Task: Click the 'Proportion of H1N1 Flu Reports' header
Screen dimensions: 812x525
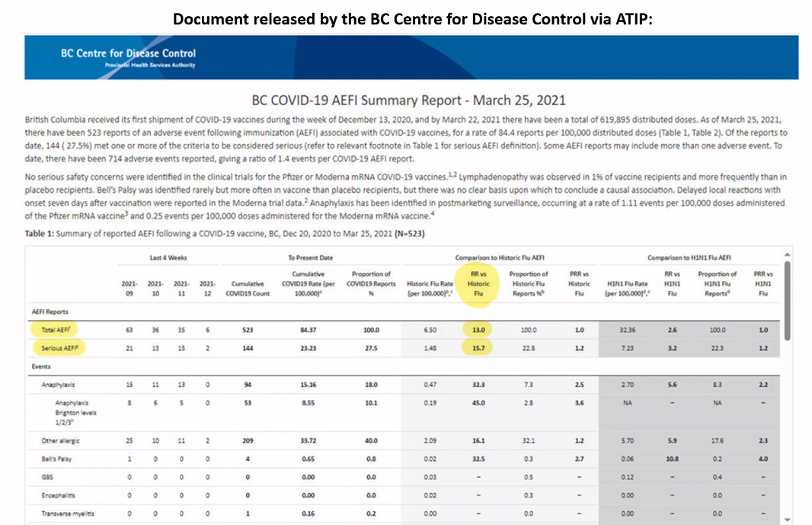Action: point(718,283)
